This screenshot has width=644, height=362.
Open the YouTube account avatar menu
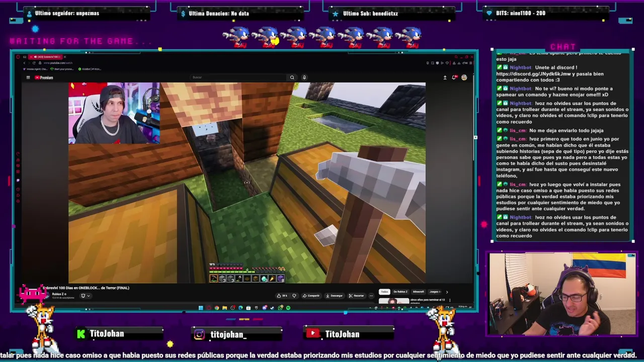click(464, 77)
